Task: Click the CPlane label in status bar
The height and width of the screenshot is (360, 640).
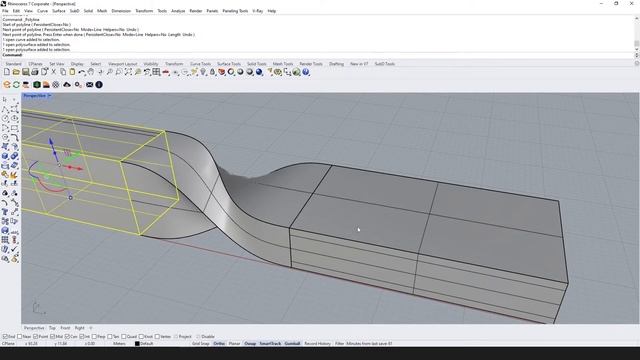Action: (x=8, y=344)
